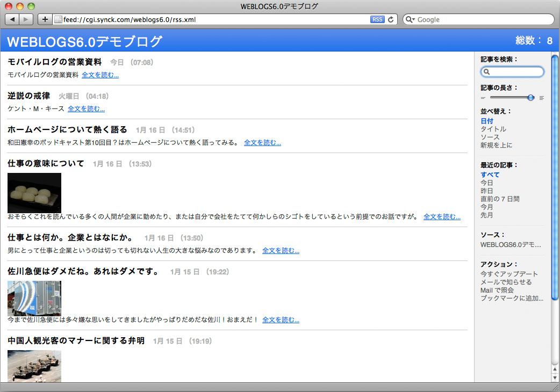
Task: Click the long-article icon right of slider
Action: tap(541, 98)
